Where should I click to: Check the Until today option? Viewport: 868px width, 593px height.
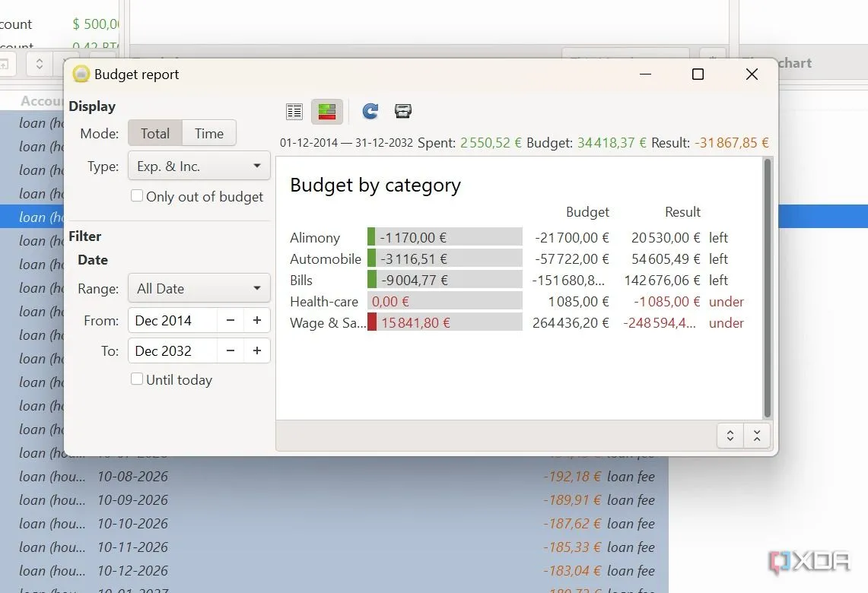click(x=137, y=379)
